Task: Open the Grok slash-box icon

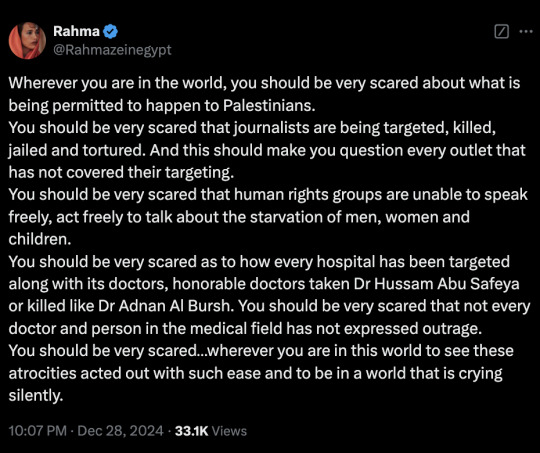Action: pos(501,31)
